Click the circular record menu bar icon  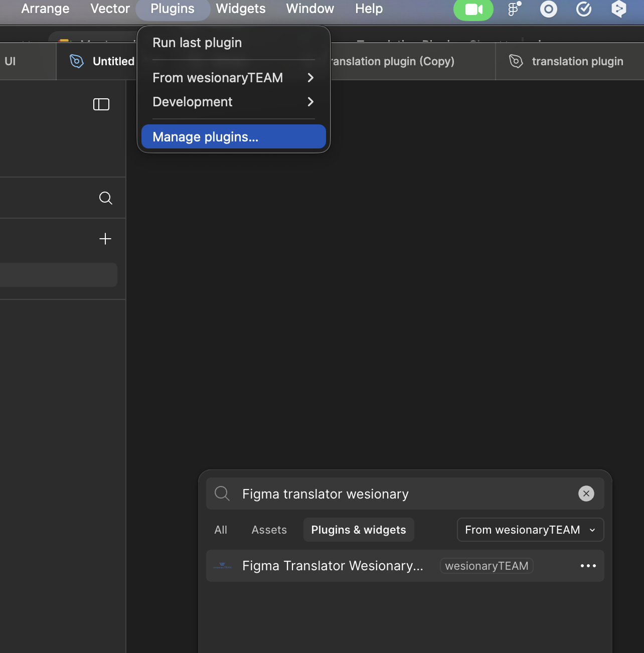pos(549,9)
